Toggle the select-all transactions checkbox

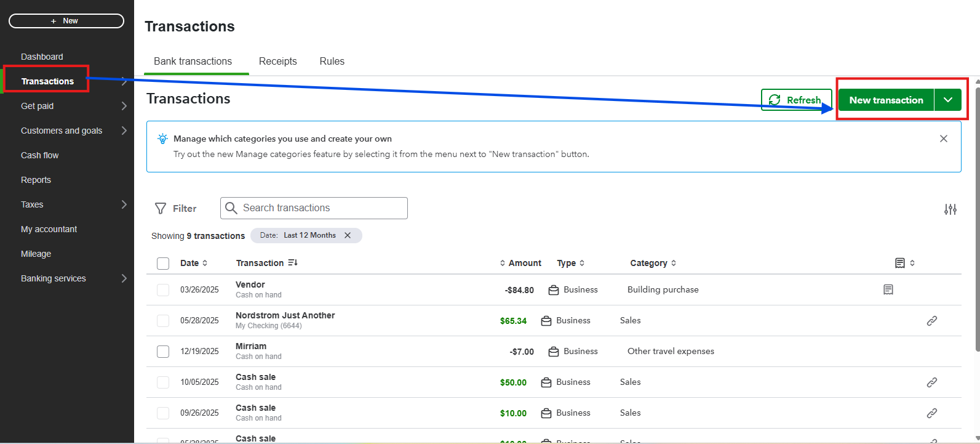coord(163,264)
